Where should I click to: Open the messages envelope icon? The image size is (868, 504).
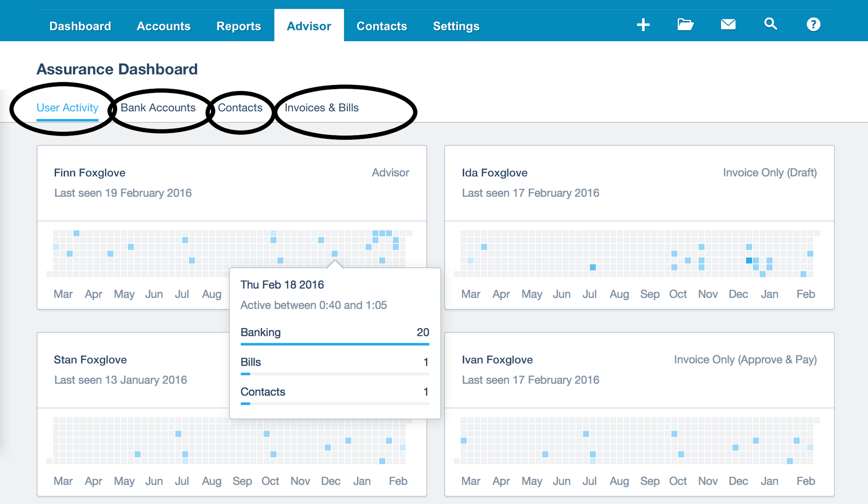pyautogui.click(x=728, y=24)
